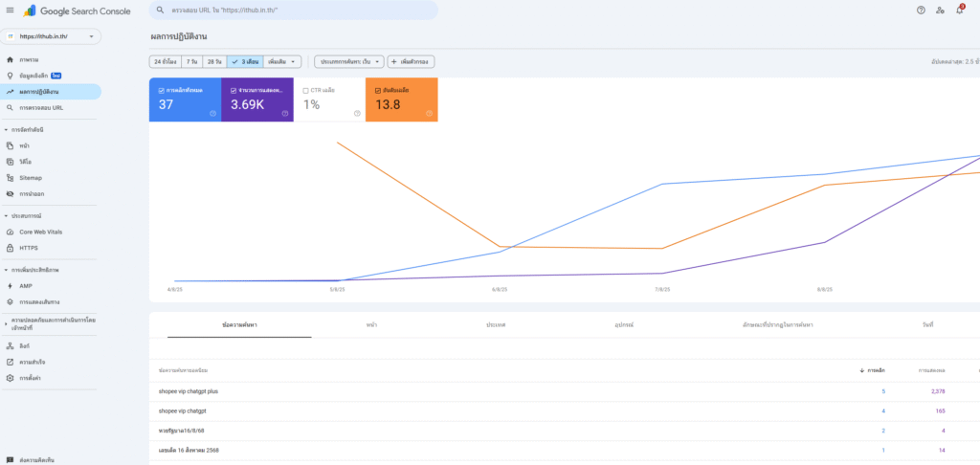Switch to the Pages tab in table
This screenshot has width=980, height=465.
372,325
